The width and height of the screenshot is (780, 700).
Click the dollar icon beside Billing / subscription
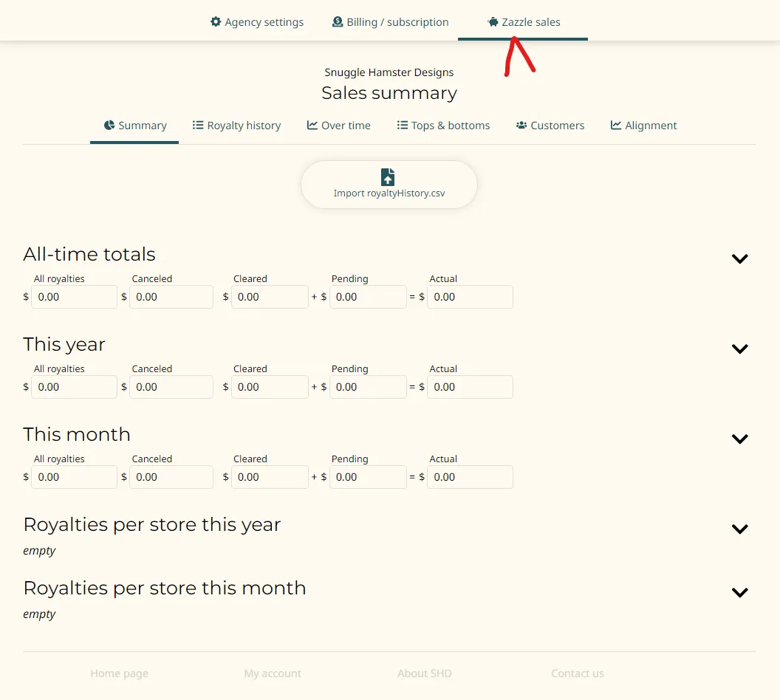pyautogui.click(x=338, y=22)
